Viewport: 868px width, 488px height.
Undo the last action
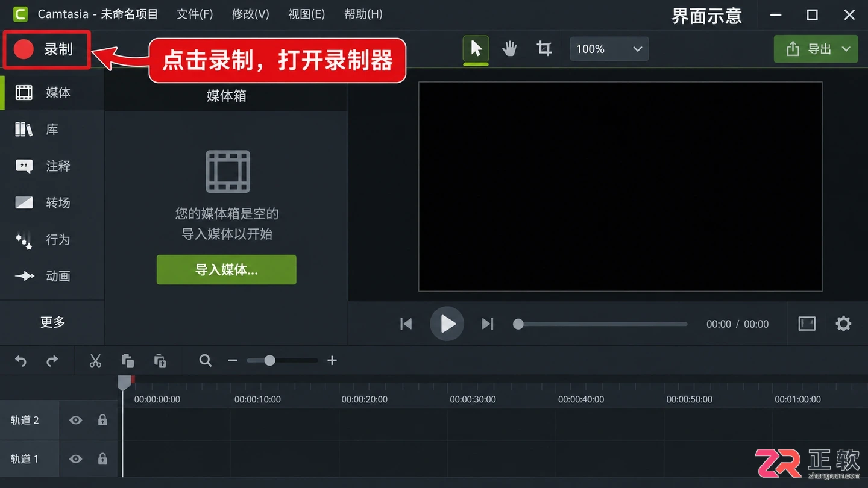20,361
